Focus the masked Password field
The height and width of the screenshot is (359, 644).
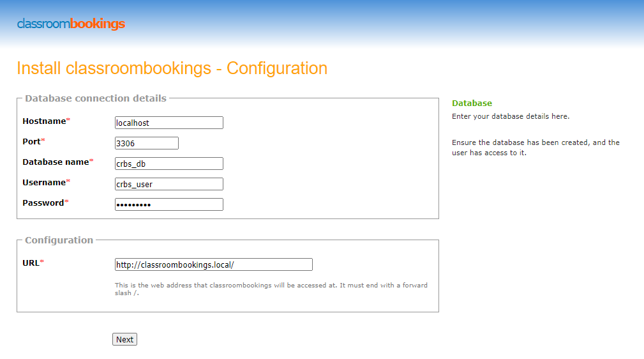tap(168, 204)
